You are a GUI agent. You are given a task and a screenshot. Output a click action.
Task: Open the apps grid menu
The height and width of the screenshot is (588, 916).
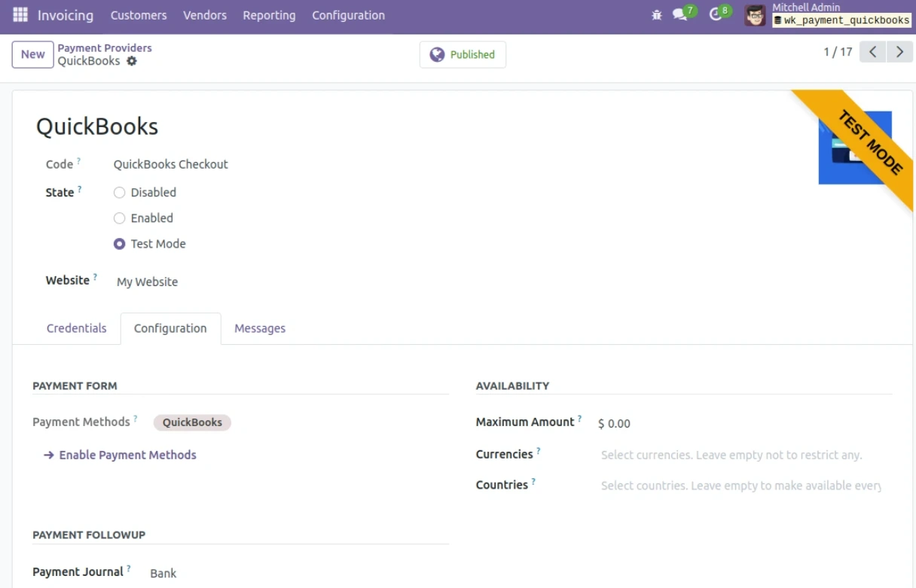click(x=20, y=14)
